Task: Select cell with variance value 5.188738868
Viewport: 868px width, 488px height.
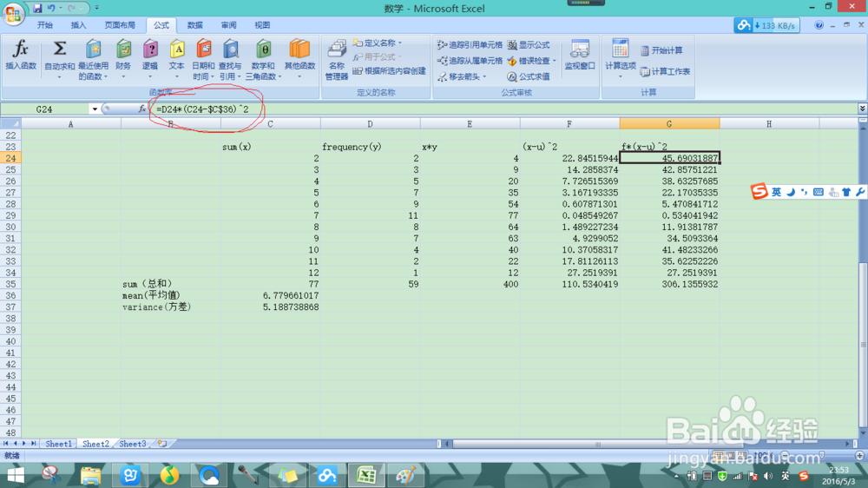Action: 270,307
